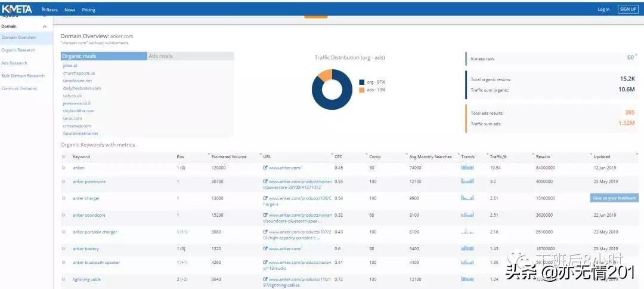Screen dimensions: 644x289
Task: Sort table by Estimated Volume column
Action: point(229,156)
